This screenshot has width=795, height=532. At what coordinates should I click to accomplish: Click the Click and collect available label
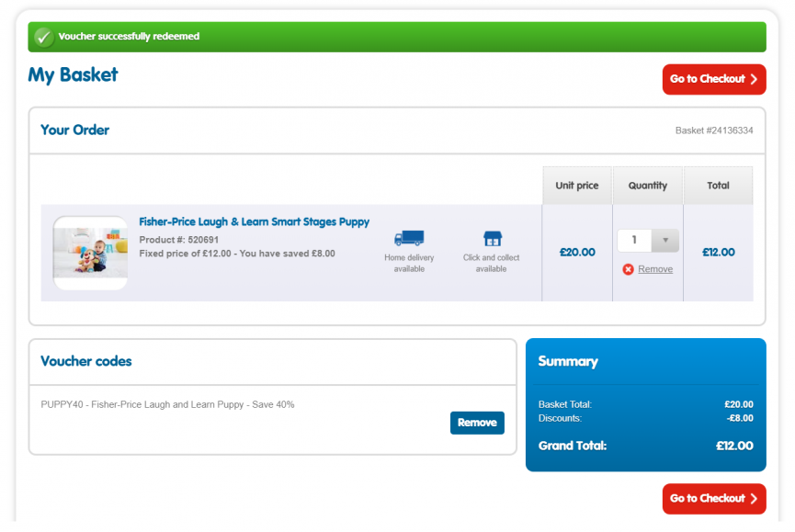pyautogui.click(x=491, y=263)
